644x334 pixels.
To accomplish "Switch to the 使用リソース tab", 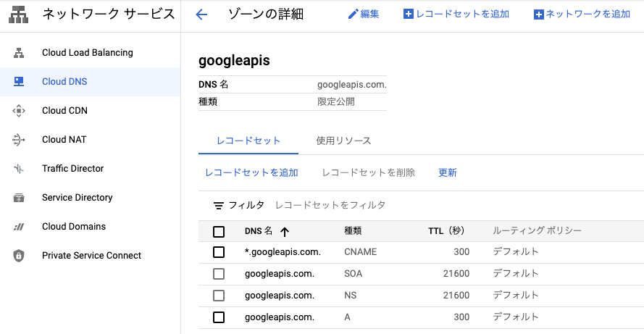I will coord(343,141).
